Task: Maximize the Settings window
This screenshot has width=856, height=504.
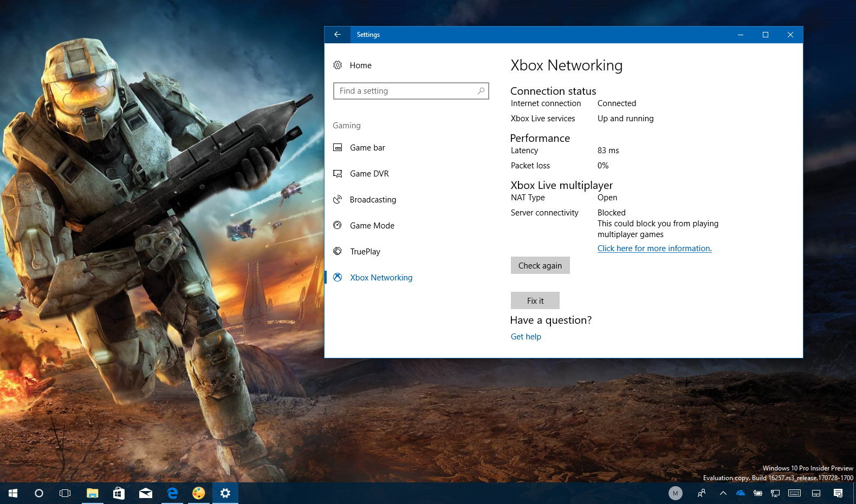Action: pos(766,35)
